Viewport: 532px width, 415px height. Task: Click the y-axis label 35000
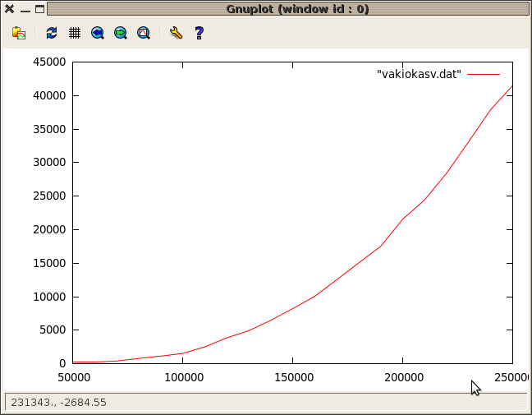tap(49, 129)
